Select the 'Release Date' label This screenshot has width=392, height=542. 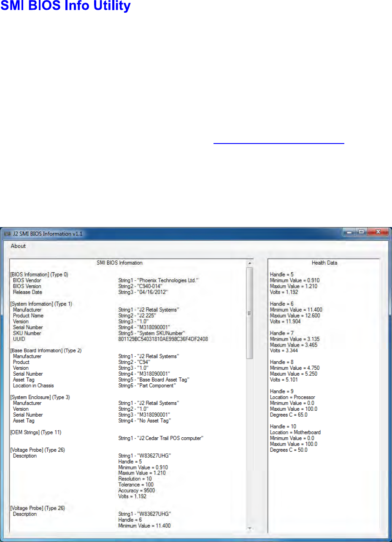pos(27,292)
